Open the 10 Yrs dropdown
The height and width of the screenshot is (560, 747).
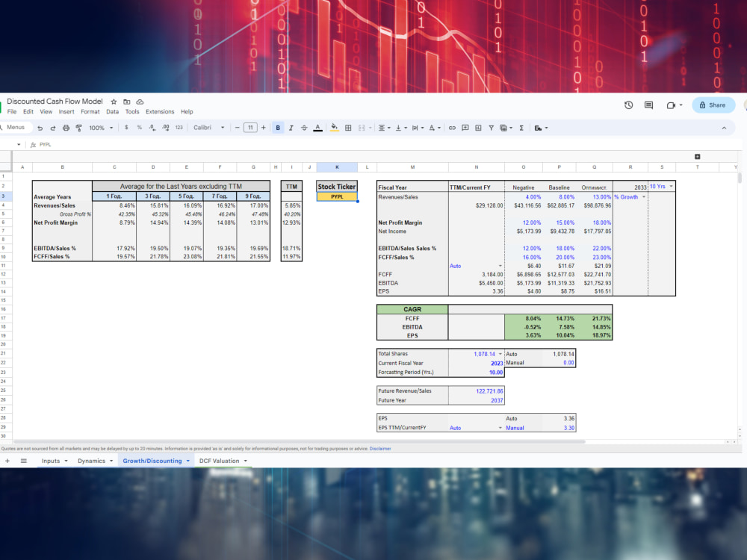pyautogui.click(x=672, y=186)
